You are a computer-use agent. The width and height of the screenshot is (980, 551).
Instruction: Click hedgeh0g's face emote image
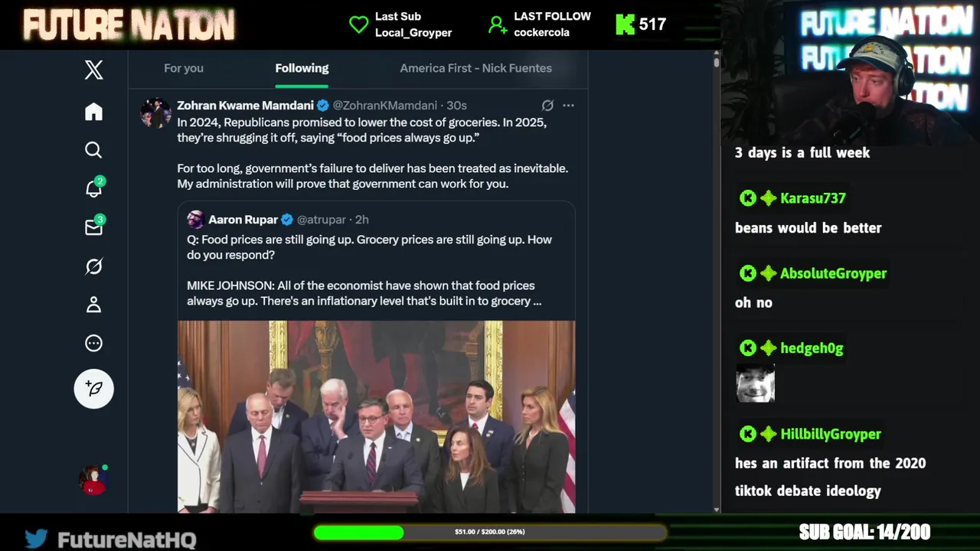pyautogui.click(x=755, y=383)
